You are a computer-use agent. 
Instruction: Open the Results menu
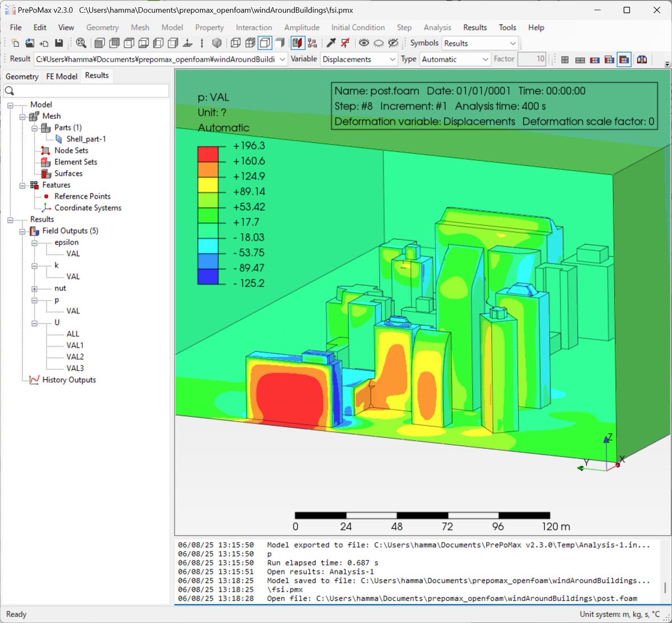(475, 27)
